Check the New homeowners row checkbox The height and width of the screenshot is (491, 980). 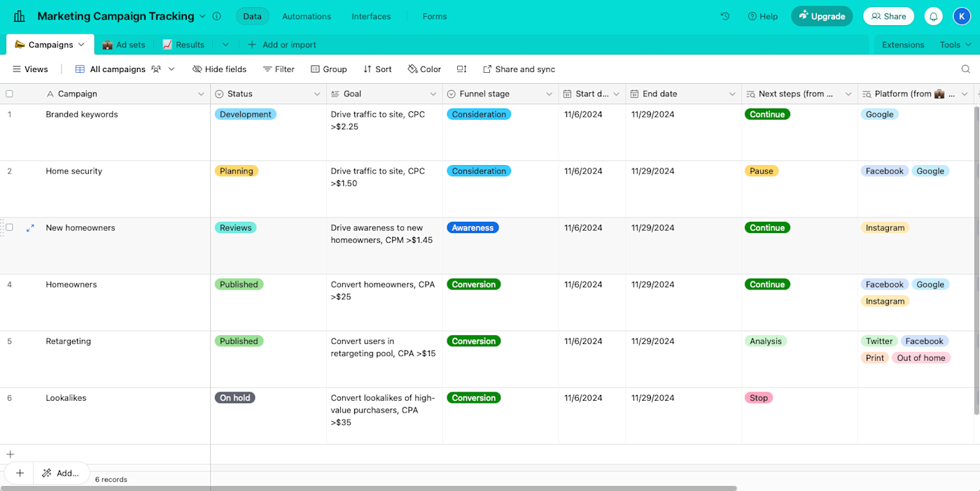(10, 227)
